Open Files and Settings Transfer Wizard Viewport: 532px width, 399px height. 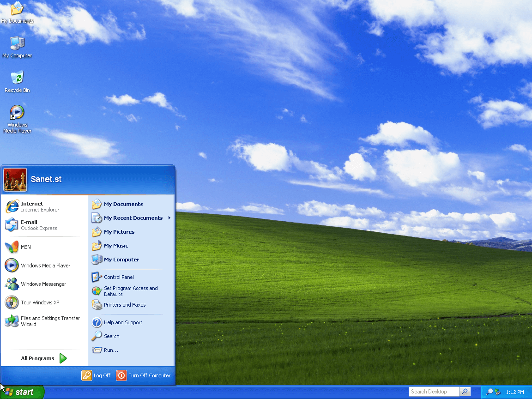tap(44, 321)
